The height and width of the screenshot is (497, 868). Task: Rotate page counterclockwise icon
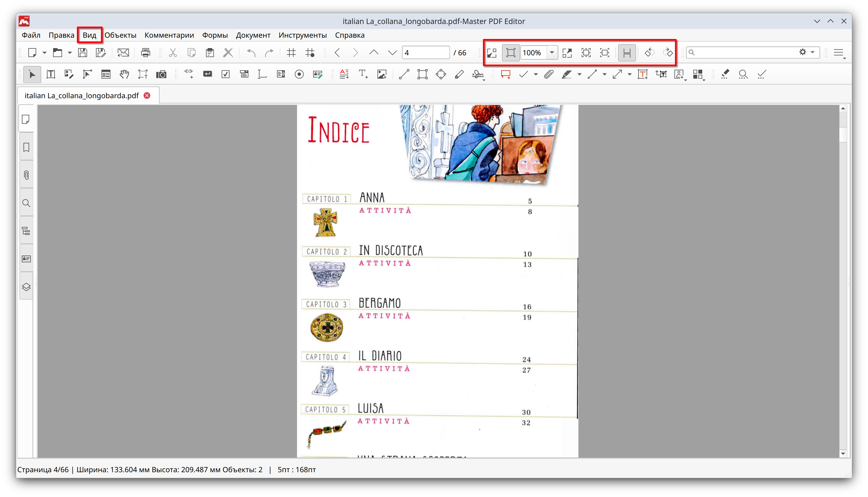[x=649, y=53]
